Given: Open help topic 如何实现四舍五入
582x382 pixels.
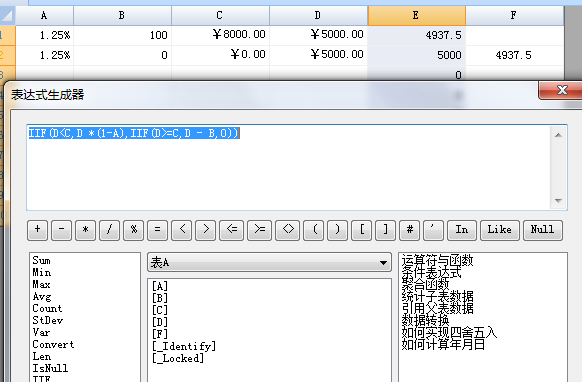Looking at the screenshot, I should pos(449,332).
